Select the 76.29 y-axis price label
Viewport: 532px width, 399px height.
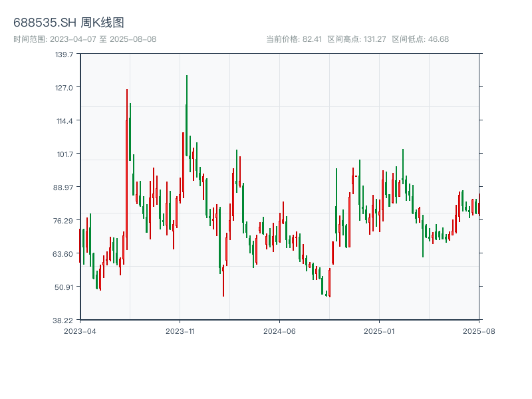click(64, 221)
